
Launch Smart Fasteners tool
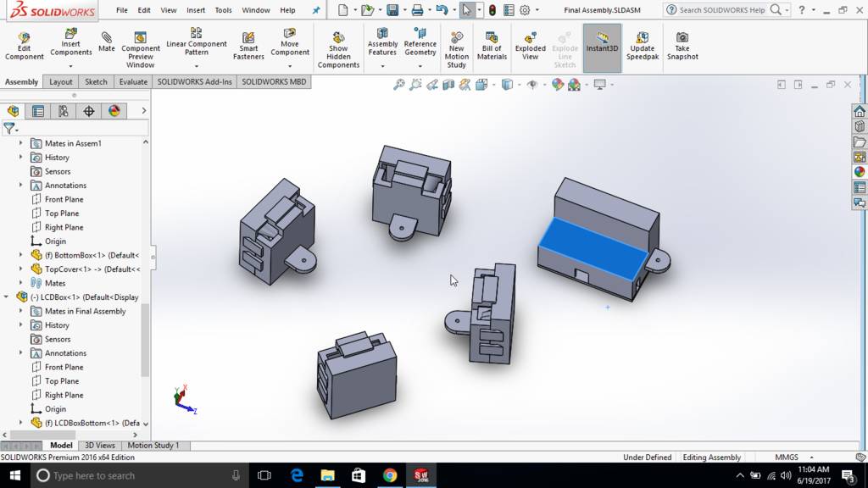tap(248, 46)
